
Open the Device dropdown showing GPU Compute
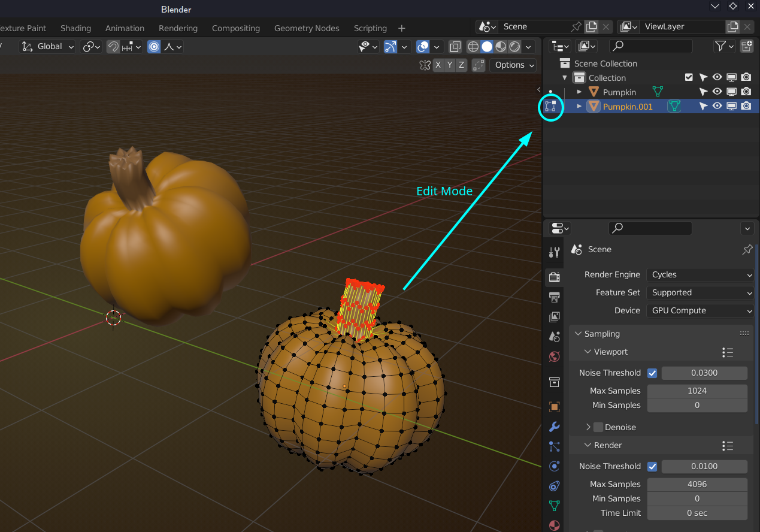click(700, 311)
